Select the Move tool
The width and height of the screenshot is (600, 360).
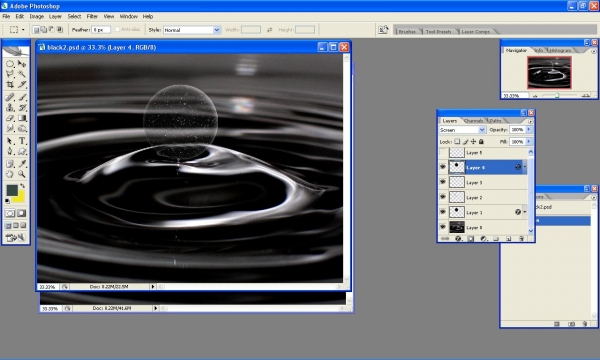point(22,64)
